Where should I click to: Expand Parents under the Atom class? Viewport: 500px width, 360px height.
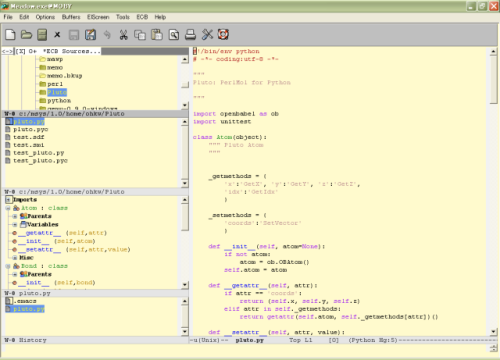[x=15, y=216]
